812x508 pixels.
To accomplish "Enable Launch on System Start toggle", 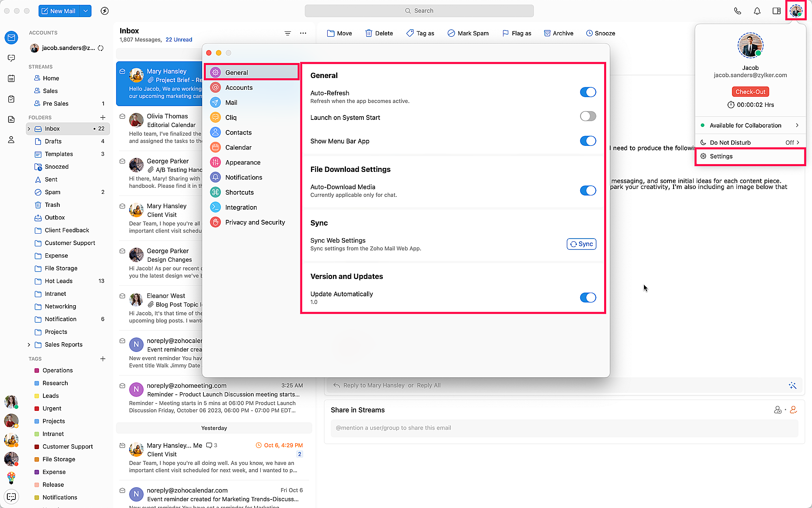I will (587, 117).
